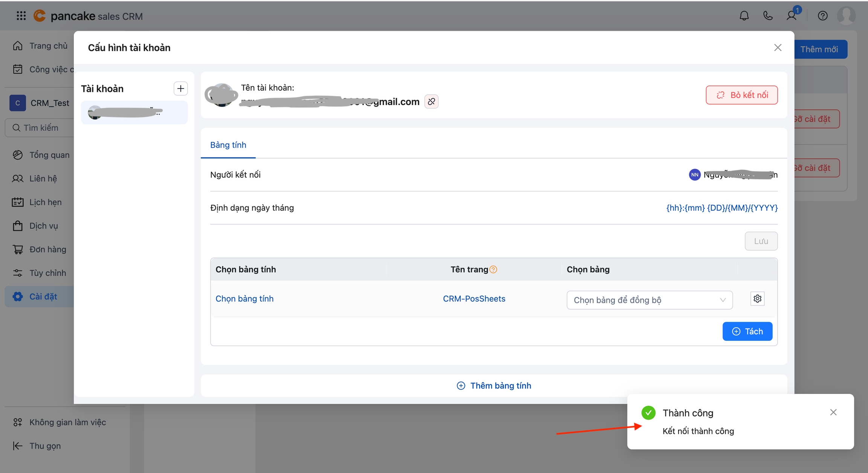Image resolution: width=868 pixels, height=473 pixels.
Task: Click the Bỏ kết nối button
Action: coord(741,95)
